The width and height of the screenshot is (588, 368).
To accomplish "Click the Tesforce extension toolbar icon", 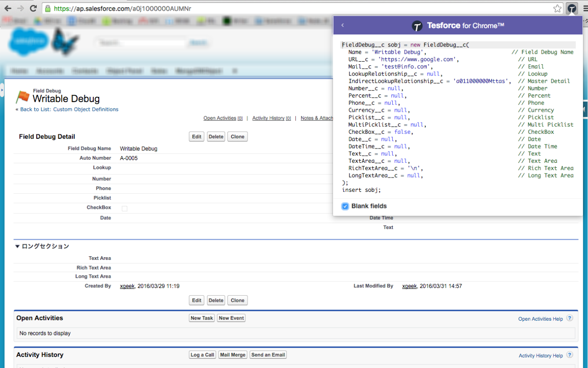I will coord(572,8).
